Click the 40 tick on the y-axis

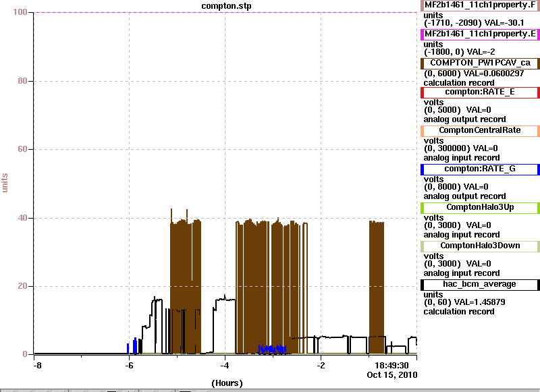click(x=22, y=218)
